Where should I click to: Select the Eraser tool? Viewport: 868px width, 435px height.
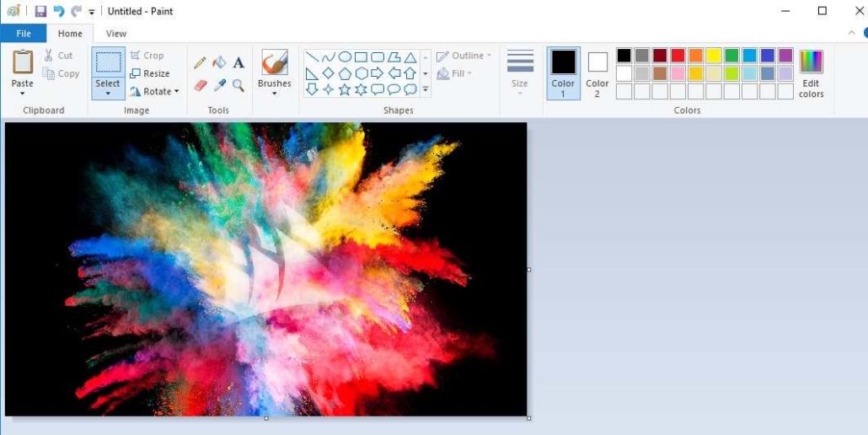pyautogui.click(x=200, y=85)
